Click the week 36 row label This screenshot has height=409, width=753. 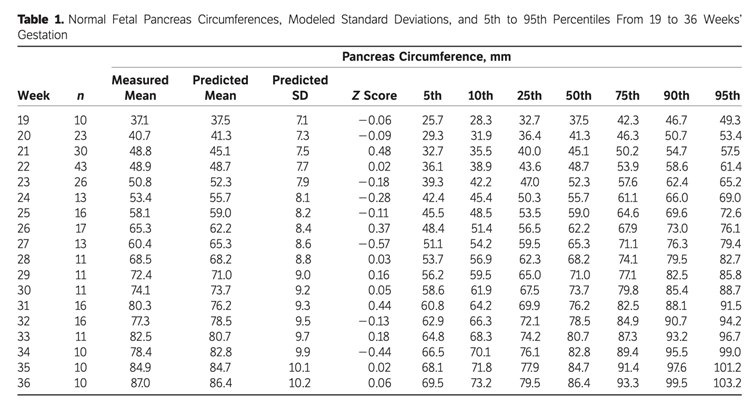(x=25, y=383)
